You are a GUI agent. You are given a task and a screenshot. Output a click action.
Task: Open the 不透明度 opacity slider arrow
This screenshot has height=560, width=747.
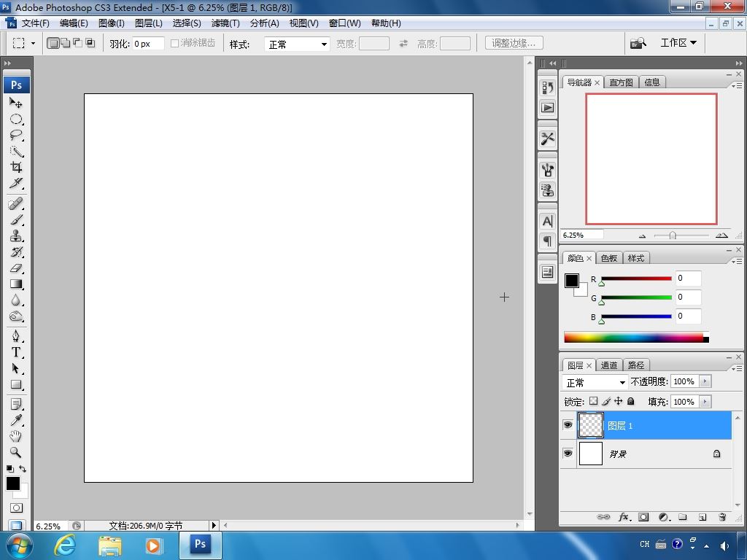click(x=705, y=381)
